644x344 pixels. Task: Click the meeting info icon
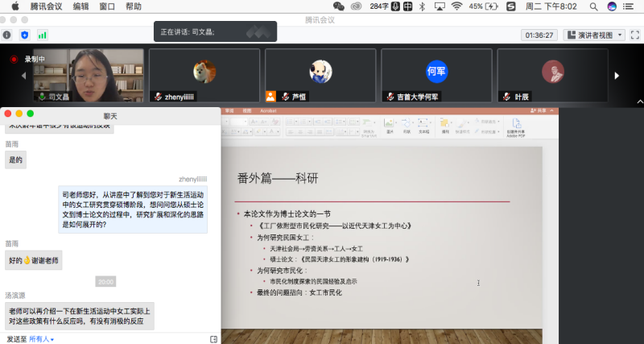pyautogui.click(x=7, y=35)
